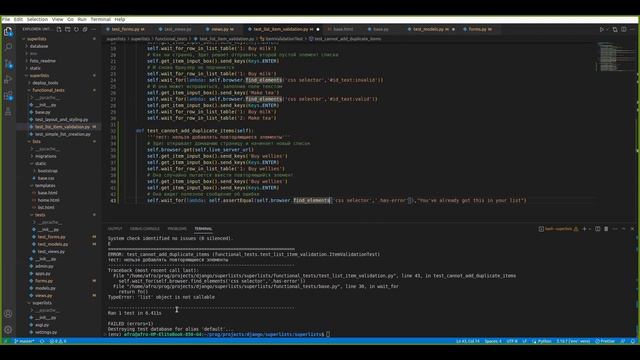
Task: Click the notifications bell in status bar
Action: (x=633, y=341)
